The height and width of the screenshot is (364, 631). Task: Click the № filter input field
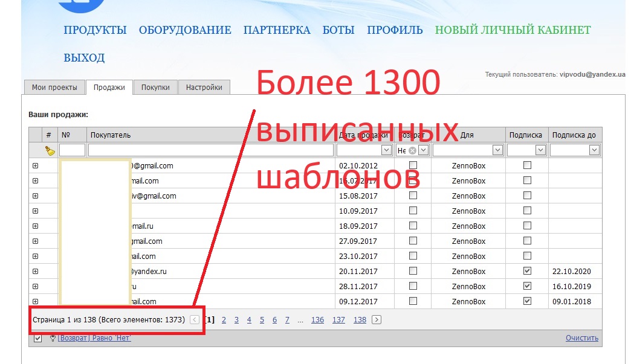click(x=72, y=150)
